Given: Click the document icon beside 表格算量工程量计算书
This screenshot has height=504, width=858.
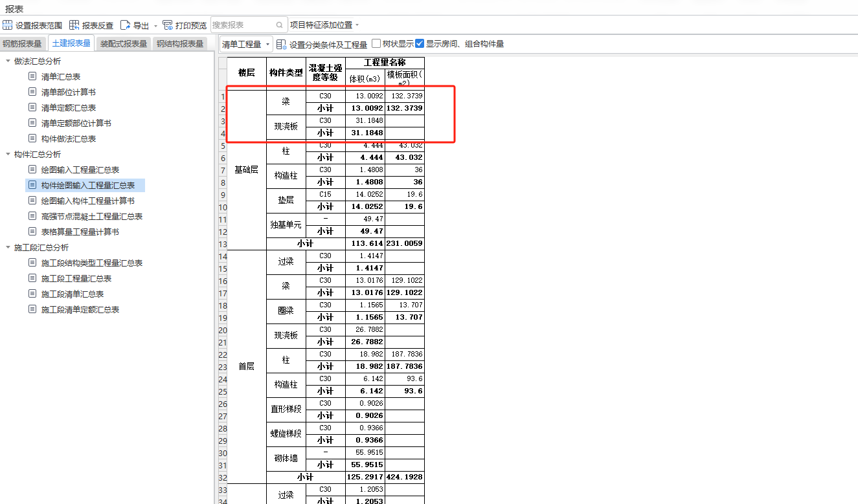Looking at the screenshot, I should pyautogui.click(x=32, y=232).
